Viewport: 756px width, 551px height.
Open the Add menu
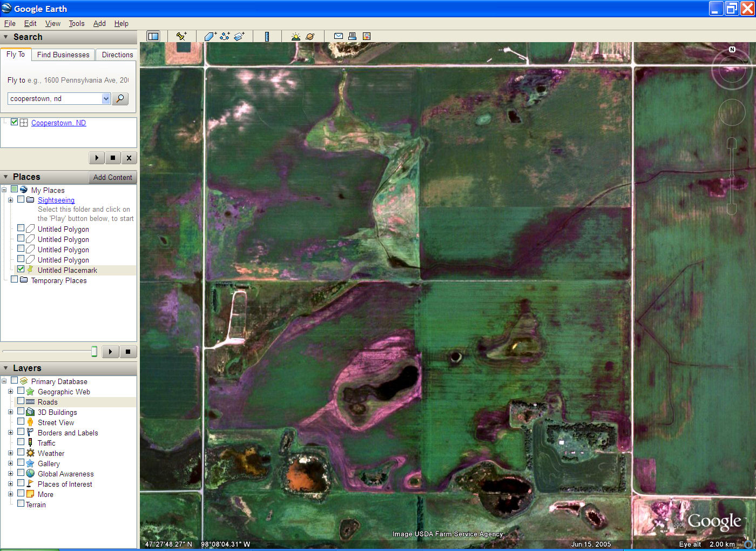click(99, 23)
